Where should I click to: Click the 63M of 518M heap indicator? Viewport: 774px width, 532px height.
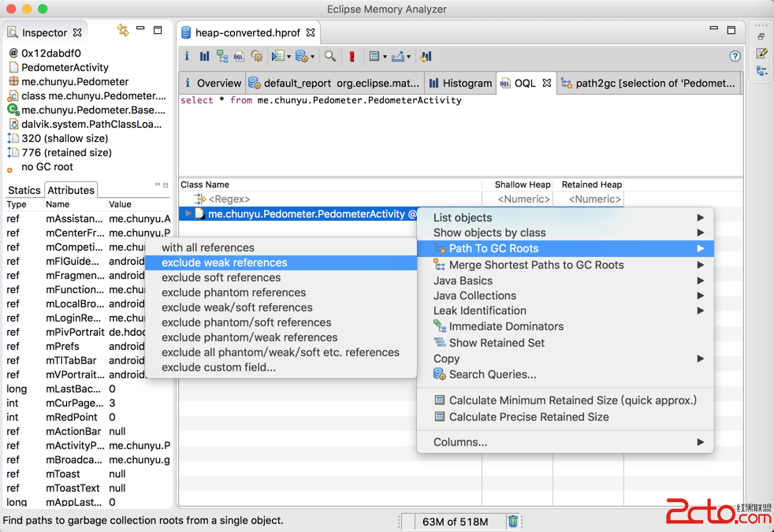tap(455, 521)
